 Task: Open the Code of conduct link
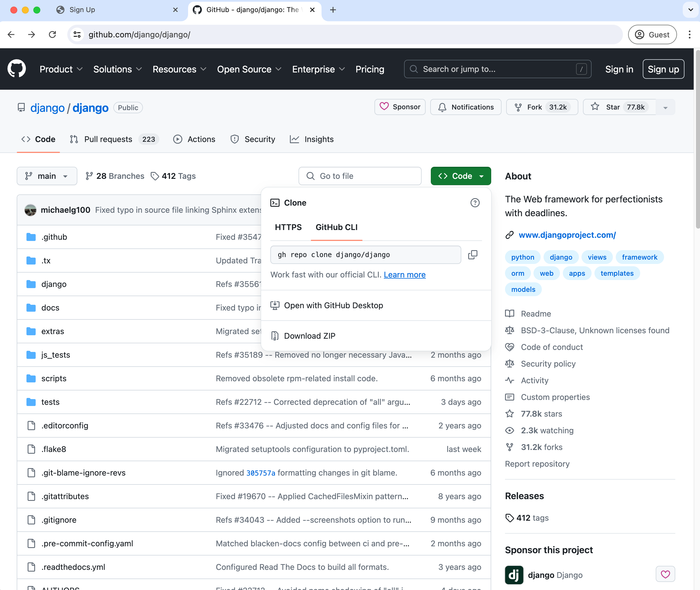click(551, 347)
